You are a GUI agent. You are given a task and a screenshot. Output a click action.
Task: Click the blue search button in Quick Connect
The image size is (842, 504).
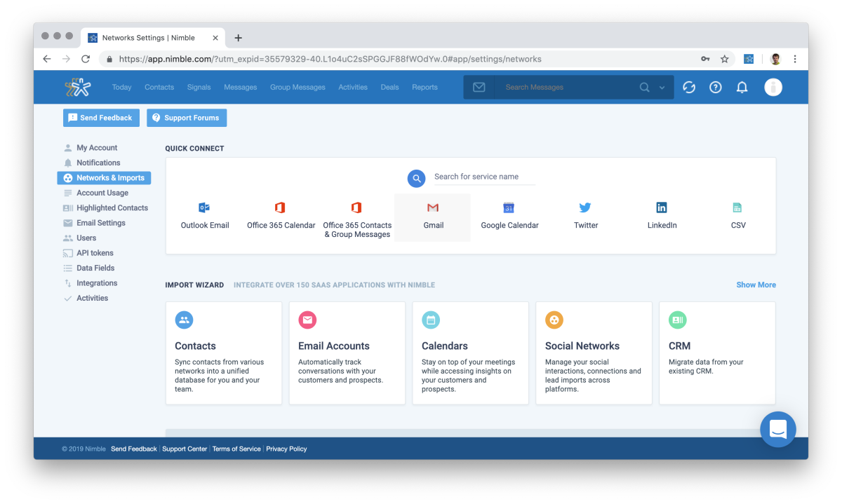(417, 179)
